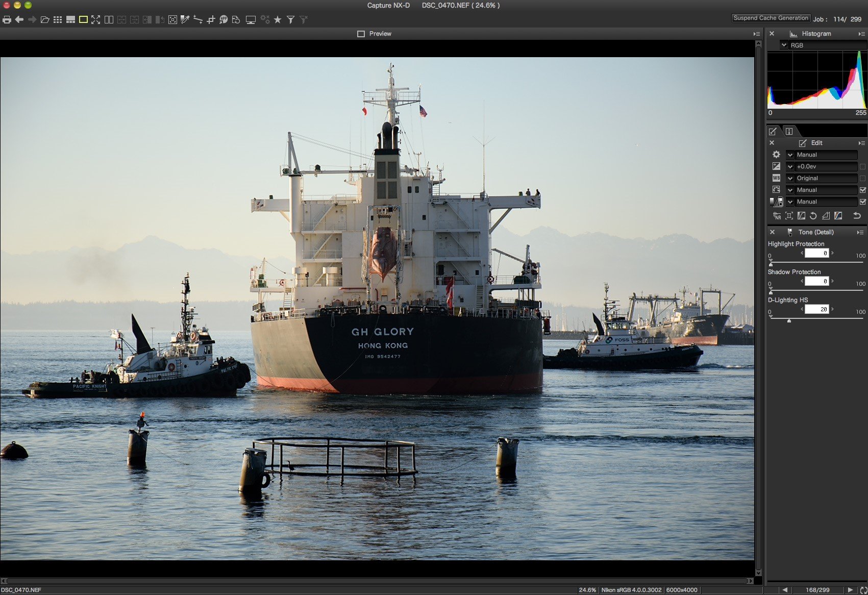Click the D-Lighting HS slider handle

(789, 320)
